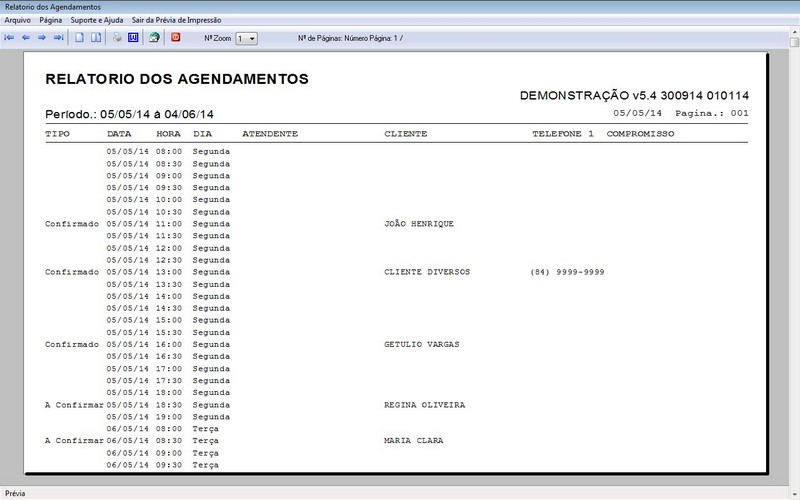Open Suporte e Ajuda menu
Image resolution: width=800 pixels, height=500 pixels.
pyautogui.click(x=98, y=20)
